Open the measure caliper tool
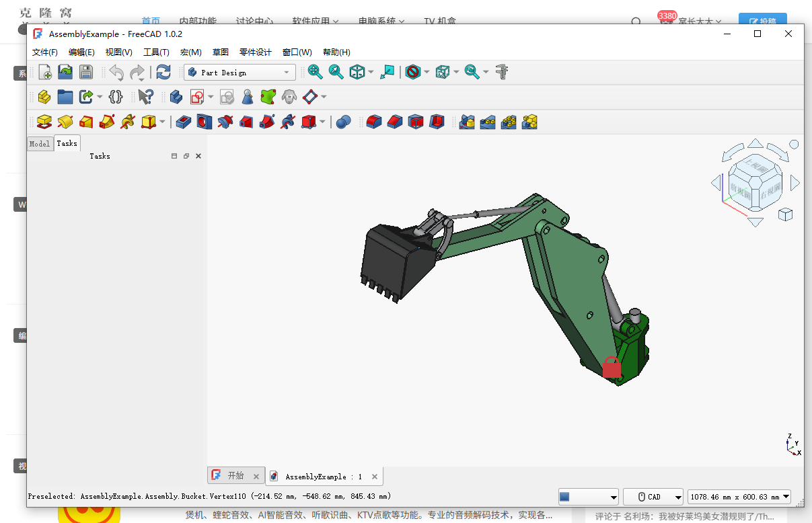This screenshot has width=812, height=523. 501,72
